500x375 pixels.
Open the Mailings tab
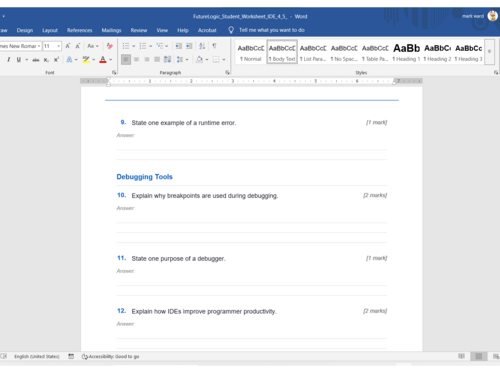pos(111,30)
